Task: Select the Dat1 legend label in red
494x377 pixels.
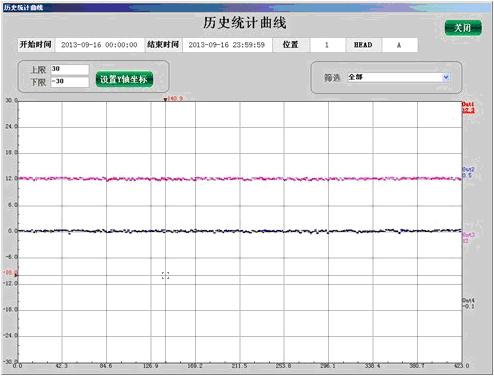Action: point(468,107)
